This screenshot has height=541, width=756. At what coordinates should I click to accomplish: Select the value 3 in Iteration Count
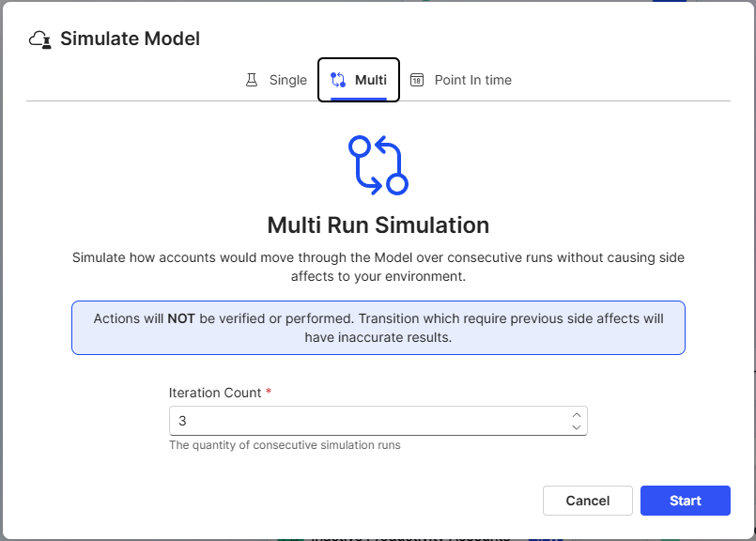(x=182, y=421)
